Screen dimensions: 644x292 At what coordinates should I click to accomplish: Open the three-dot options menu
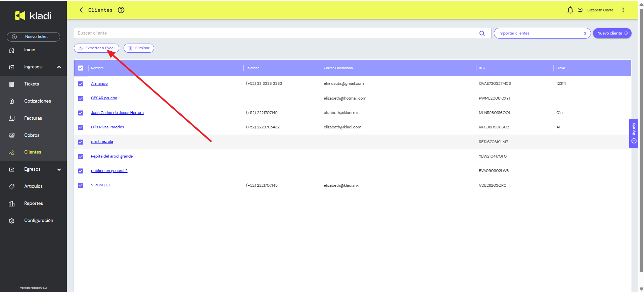[623, 10]
